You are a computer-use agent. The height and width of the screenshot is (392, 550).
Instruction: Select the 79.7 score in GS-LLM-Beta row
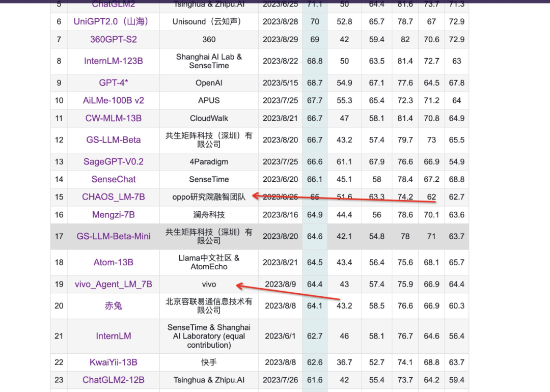tap(405, 140)
